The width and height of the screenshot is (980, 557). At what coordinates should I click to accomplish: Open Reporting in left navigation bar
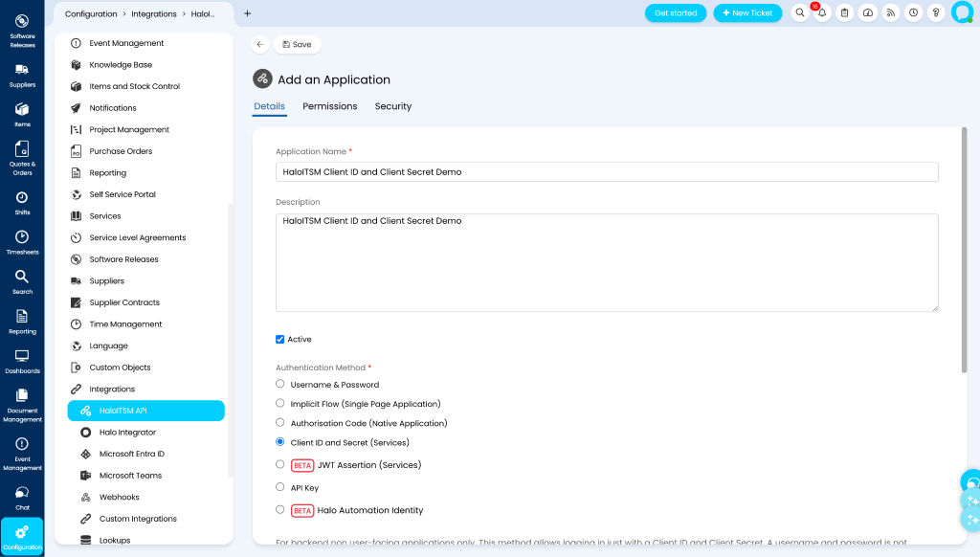point(22,322)
